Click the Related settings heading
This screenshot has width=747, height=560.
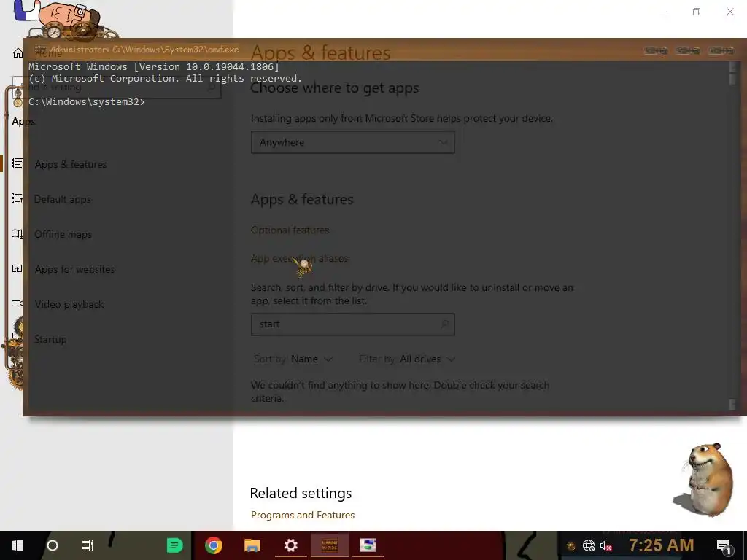point(301,493)
